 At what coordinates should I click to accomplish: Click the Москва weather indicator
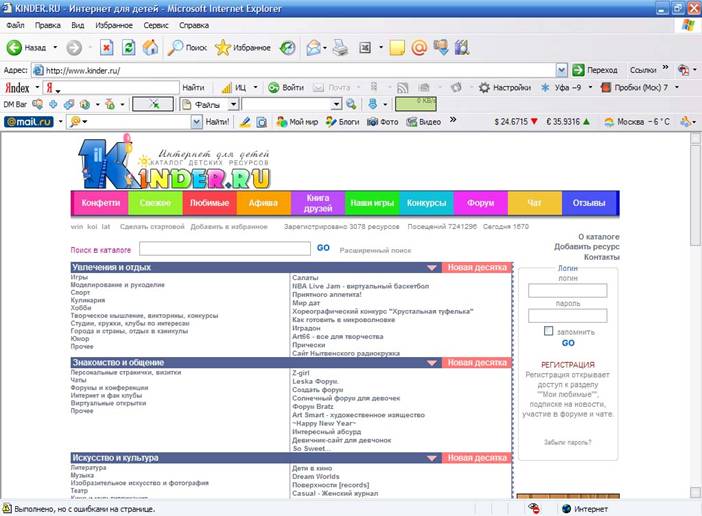pos(636,122)
